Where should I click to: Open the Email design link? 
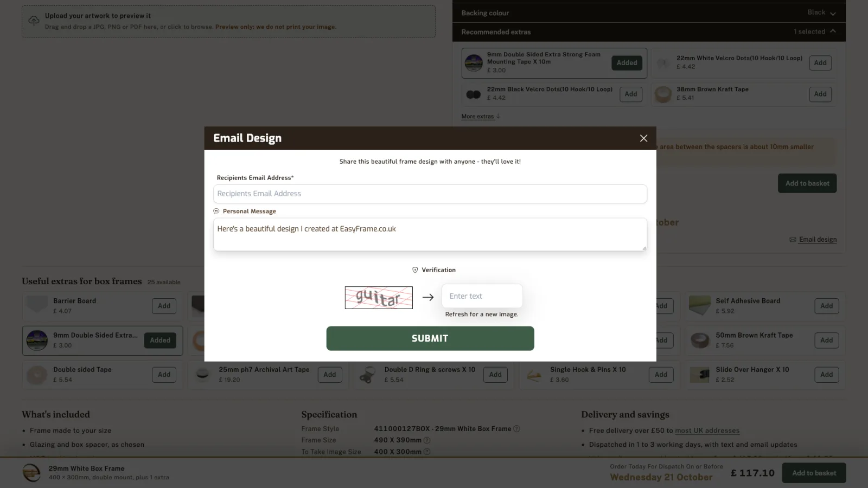818,240
